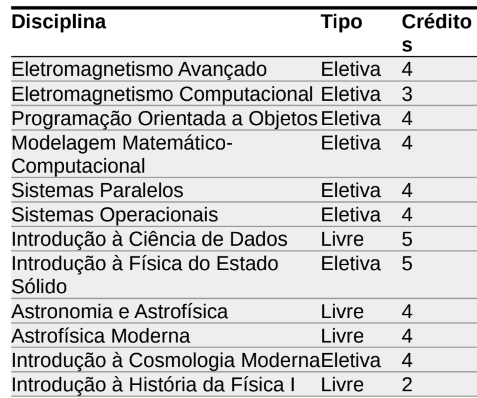
Task: Click Livre type for Astrofísica Moderna
Action: [x=342, y=336]
